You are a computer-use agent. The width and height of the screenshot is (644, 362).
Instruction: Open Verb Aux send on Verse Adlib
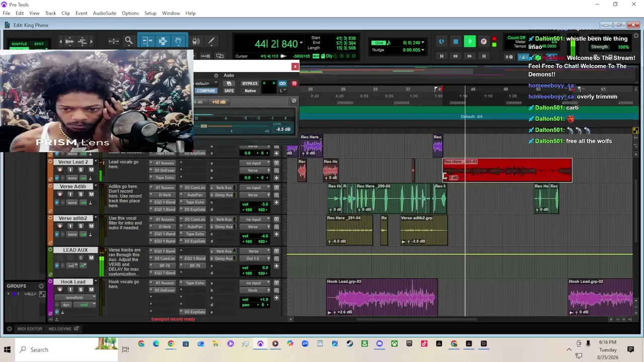click(224, 188)
